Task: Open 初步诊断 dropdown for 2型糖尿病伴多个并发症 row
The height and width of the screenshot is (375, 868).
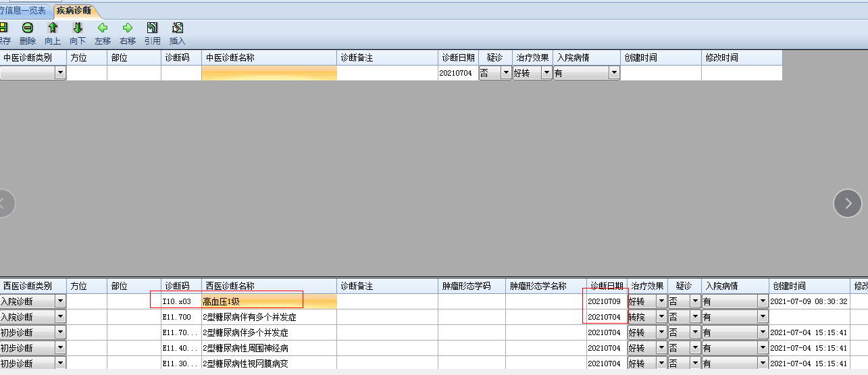Action: (60, 332)
